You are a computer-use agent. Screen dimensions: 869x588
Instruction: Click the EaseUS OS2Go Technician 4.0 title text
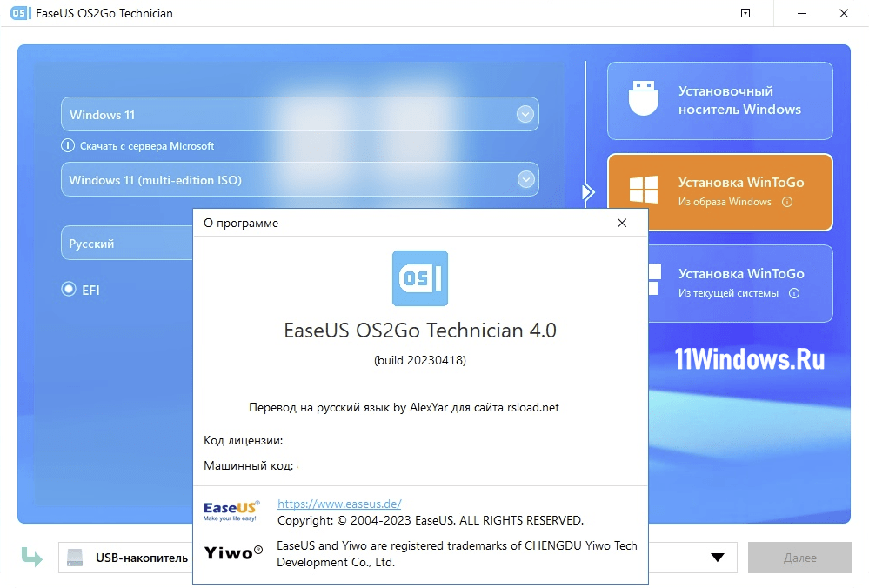[x=420, y=331]
